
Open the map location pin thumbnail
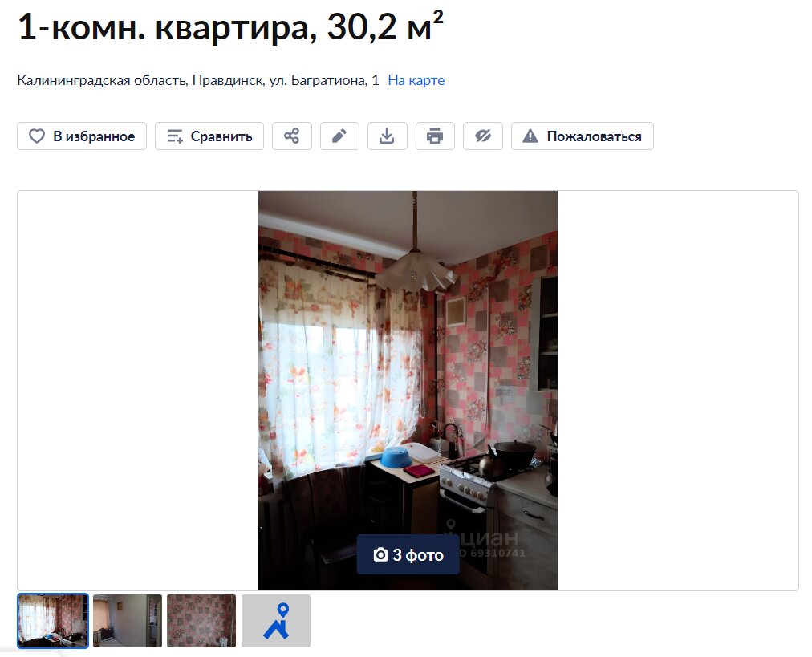coord(276,621)
